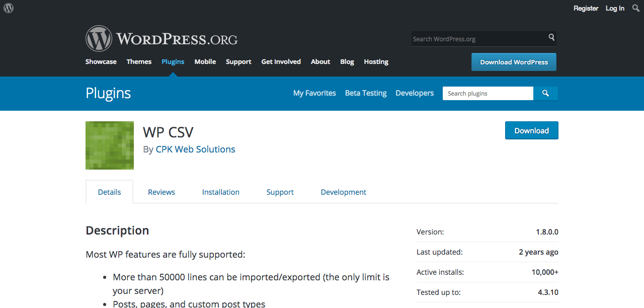Screen dimensions: 644x308
Task: Click the '2 years ago' last updated value
Action: pyautogui.click(x=539, y=252)
